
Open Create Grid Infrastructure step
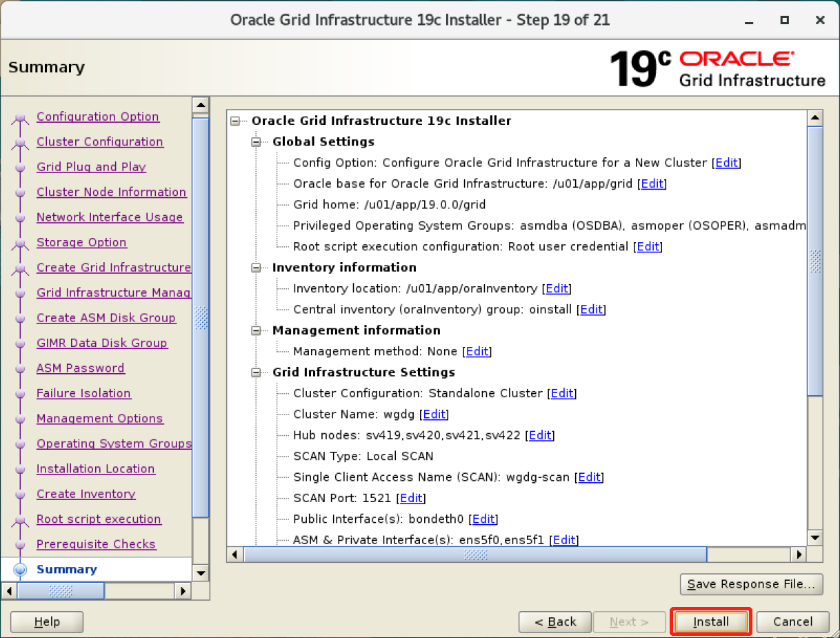(114, 268)
